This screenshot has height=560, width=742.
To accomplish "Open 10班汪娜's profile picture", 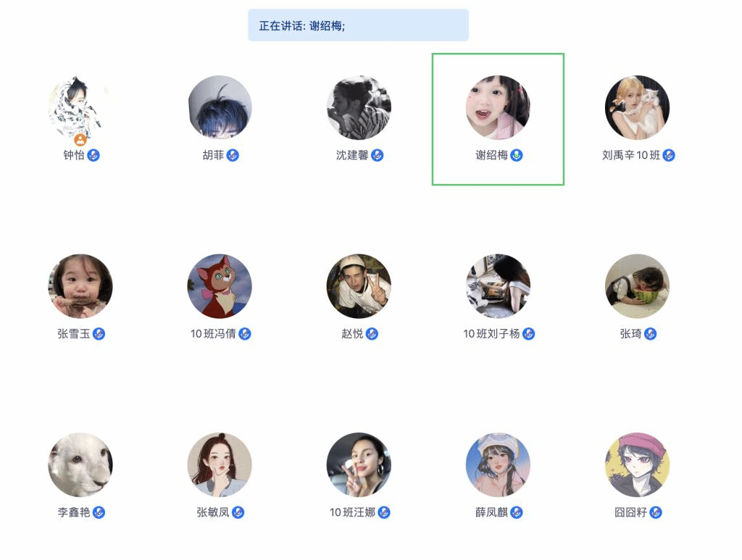I will click(359, 465).
